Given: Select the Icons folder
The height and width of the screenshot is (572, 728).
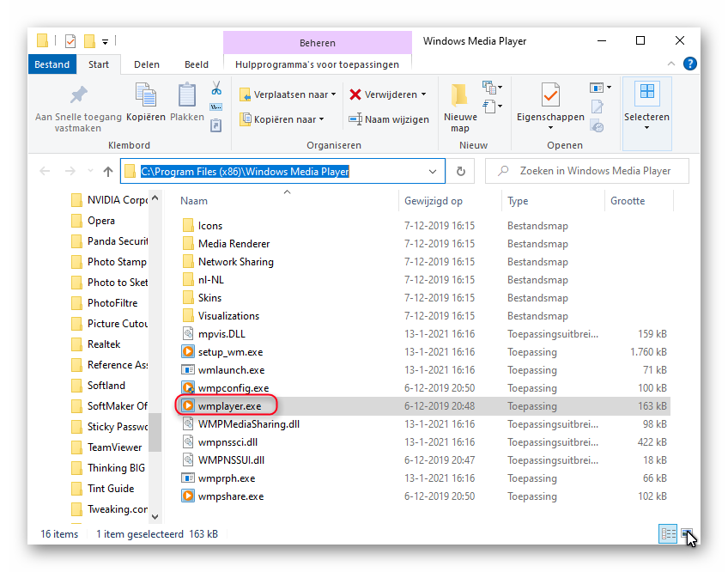Looking at the screenshot, I should [x=209, y=226].
